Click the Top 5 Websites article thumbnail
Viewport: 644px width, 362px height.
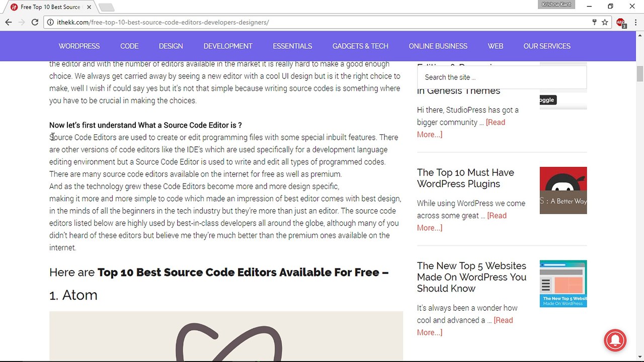click(x=563, y=284)
